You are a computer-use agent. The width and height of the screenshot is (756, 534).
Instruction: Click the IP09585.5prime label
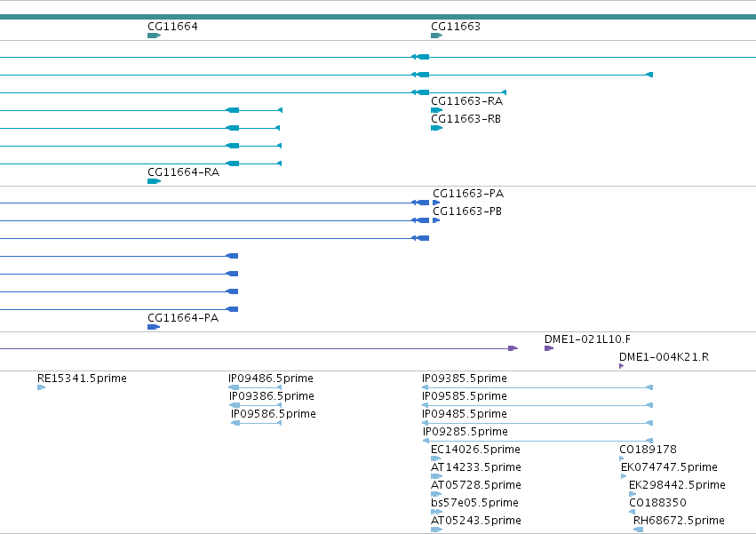[465, 396]
